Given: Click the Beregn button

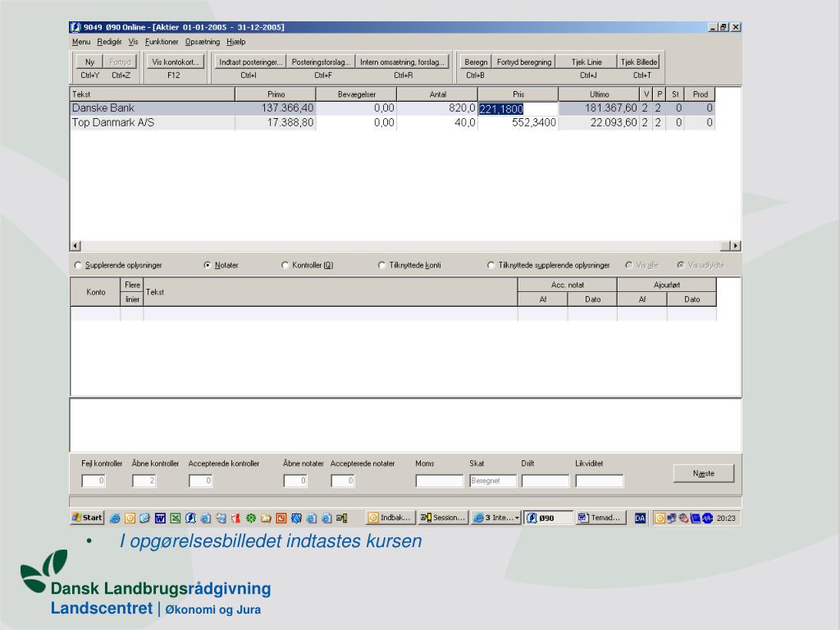Looking at the screenshot, I should pos(476,62).
